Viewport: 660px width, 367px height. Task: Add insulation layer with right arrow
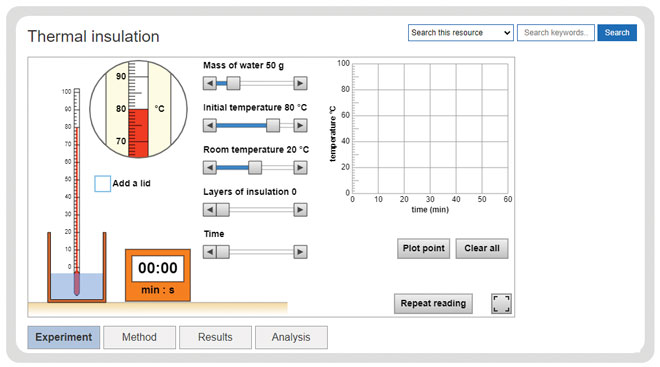coord(300,210)
